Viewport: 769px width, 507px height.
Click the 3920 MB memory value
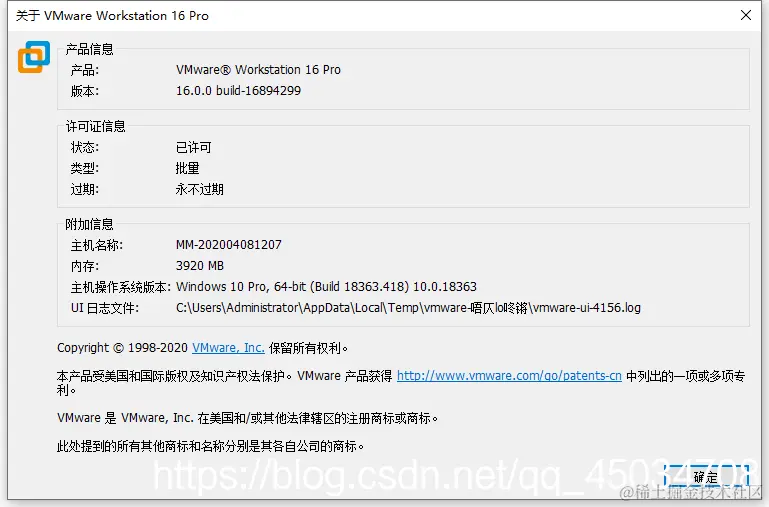pos(200,266)
